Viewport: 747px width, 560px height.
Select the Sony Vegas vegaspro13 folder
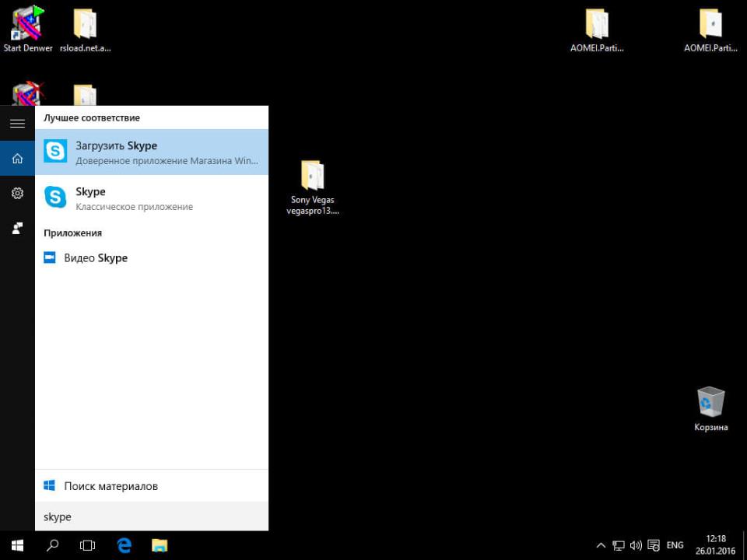(313, 187)
